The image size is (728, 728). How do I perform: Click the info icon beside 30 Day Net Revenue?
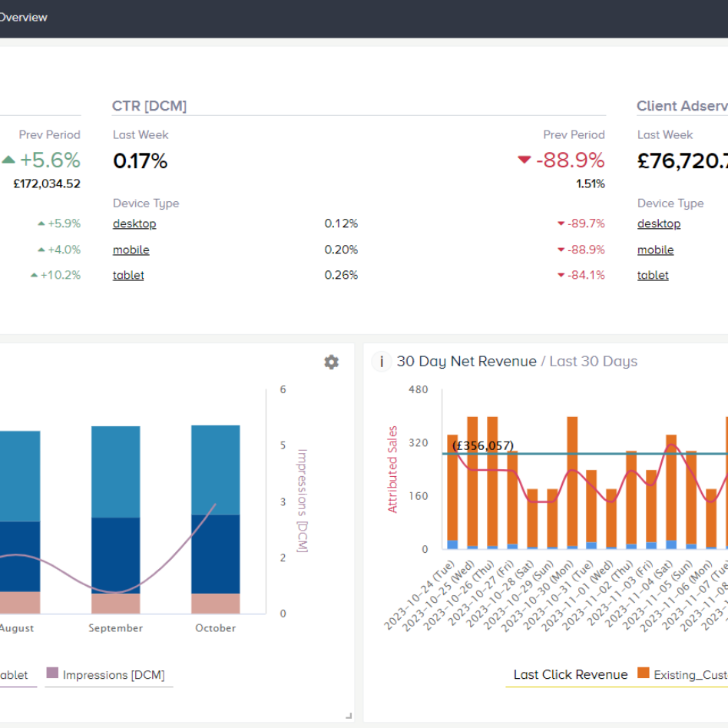(x=382, y=362)
